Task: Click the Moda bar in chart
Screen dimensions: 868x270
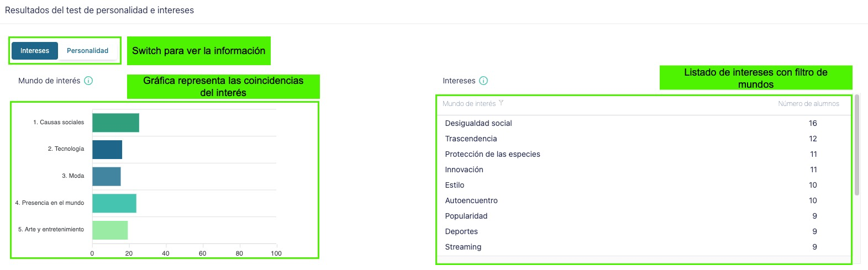Action: [x=106, y=176]
